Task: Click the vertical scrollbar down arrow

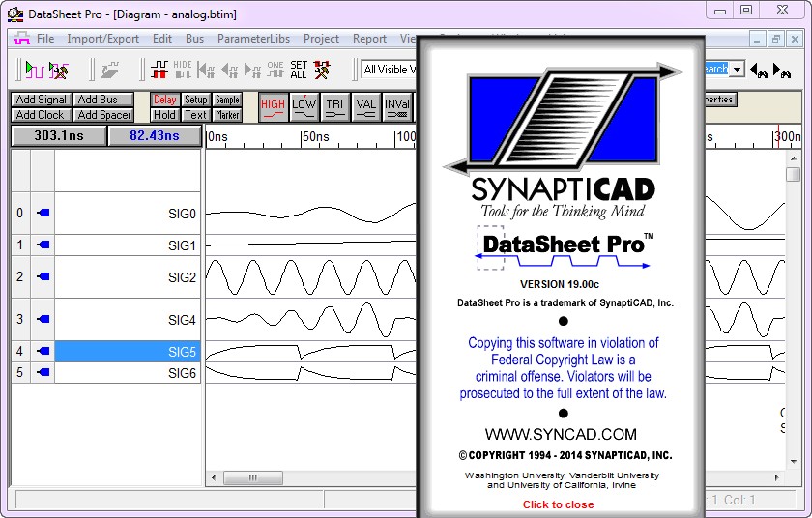Action: click(x=794, y=462)
